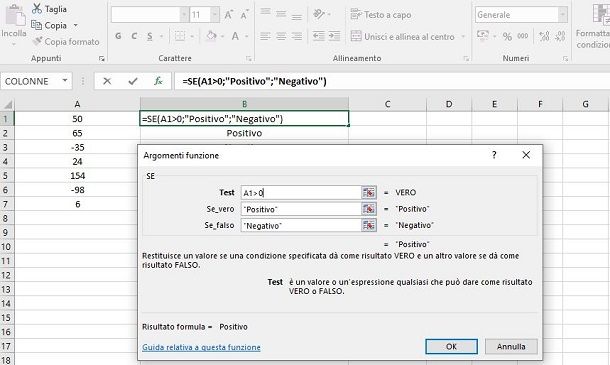The width and height of the screenshot is (610, 365).
Task: Open the Numeri group dialog launcher
Action: (565, 59)
